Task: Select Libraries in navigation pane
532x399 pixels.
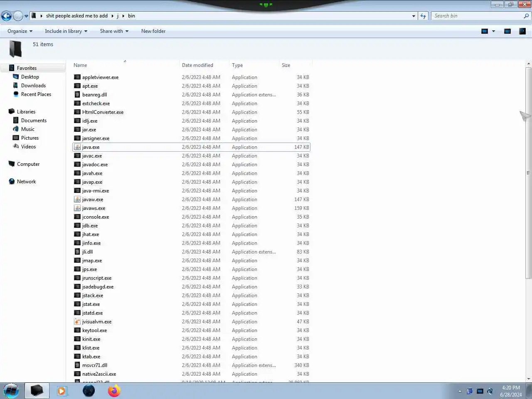Action: pyautogui.click(x=26, y=112)
